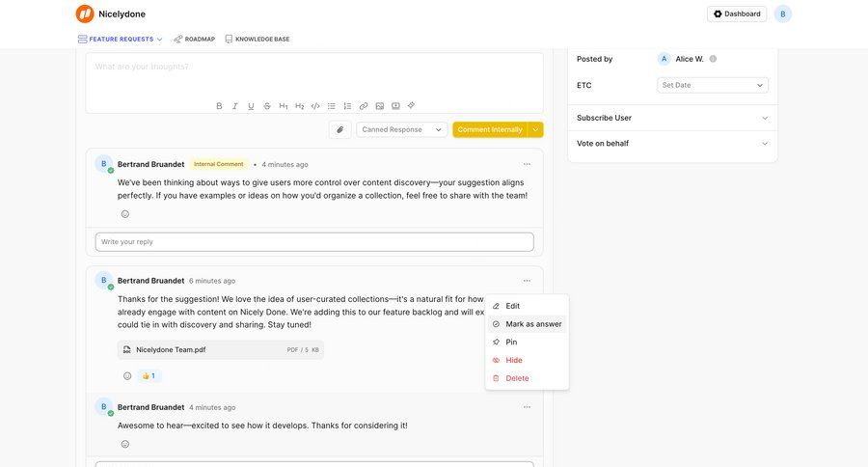Image resolution: width=868 pixels, height=467 pixels.
Task: Click the Nicelydone orange logo
Action: click(x=85, y=14)
